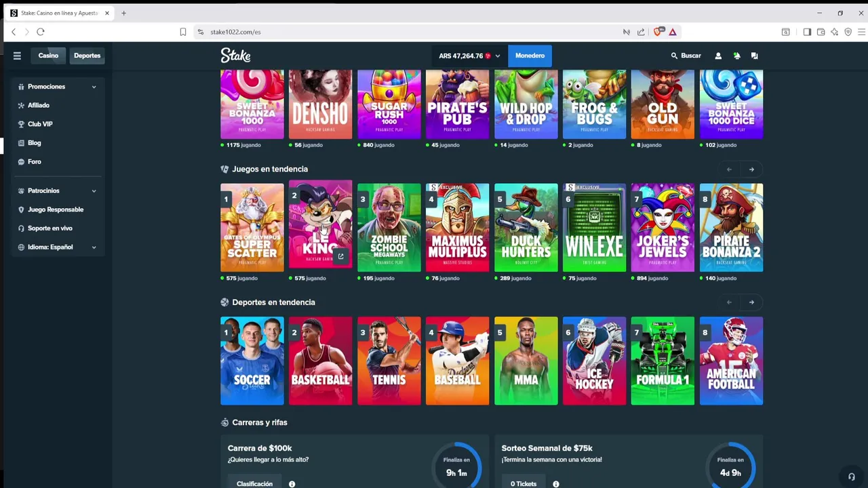Select the American Football sport tile
Viewport: 868px width, 488px height.
(732, 361)
